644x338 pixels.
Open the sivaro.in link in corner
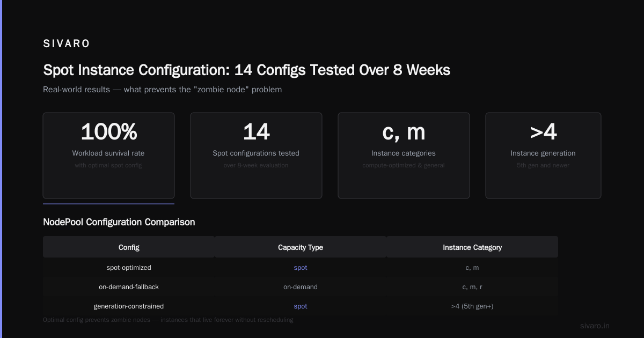coord(595,326)
